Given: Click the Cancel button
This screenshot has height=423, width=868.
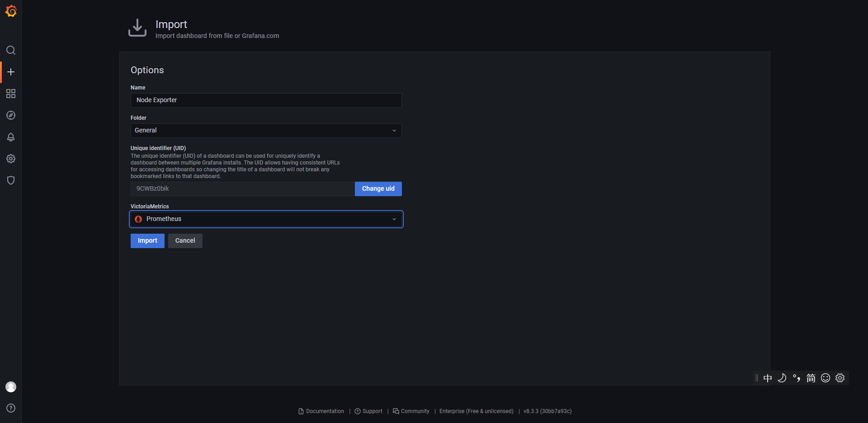Looking at the screenshot, I should (185, 241).
